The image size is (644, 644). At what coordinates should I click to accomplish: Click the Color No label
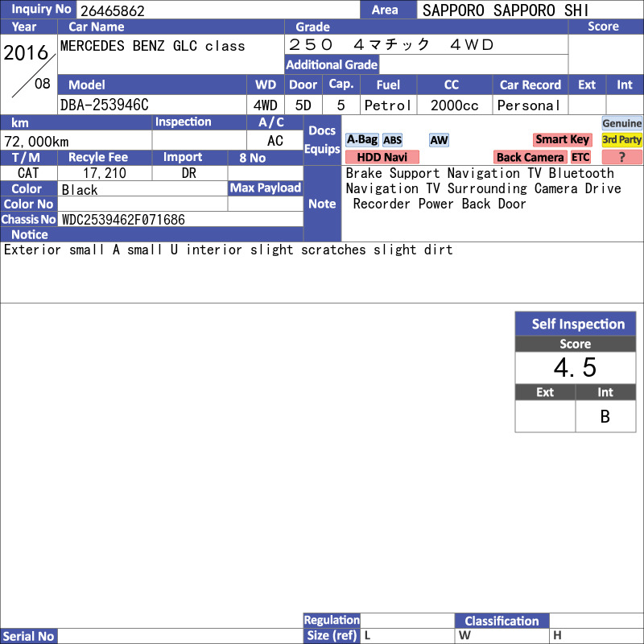(29, 204)
